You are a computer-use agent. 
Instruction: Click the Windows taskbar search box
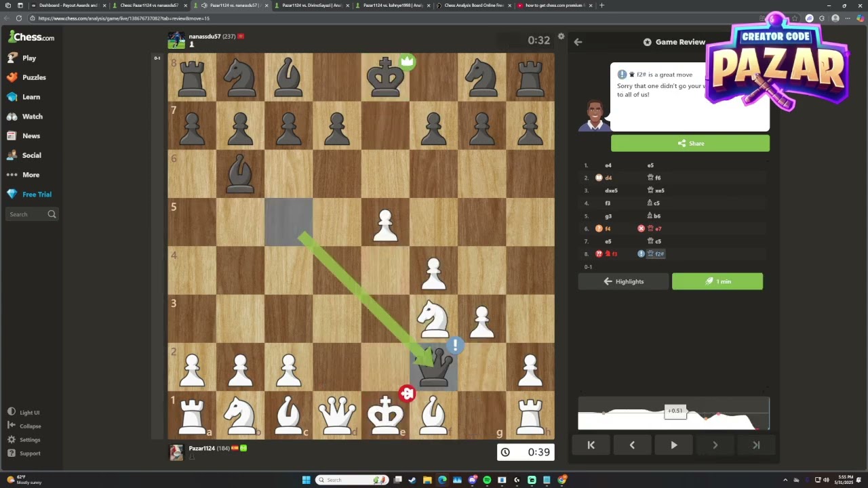(352, 480)
